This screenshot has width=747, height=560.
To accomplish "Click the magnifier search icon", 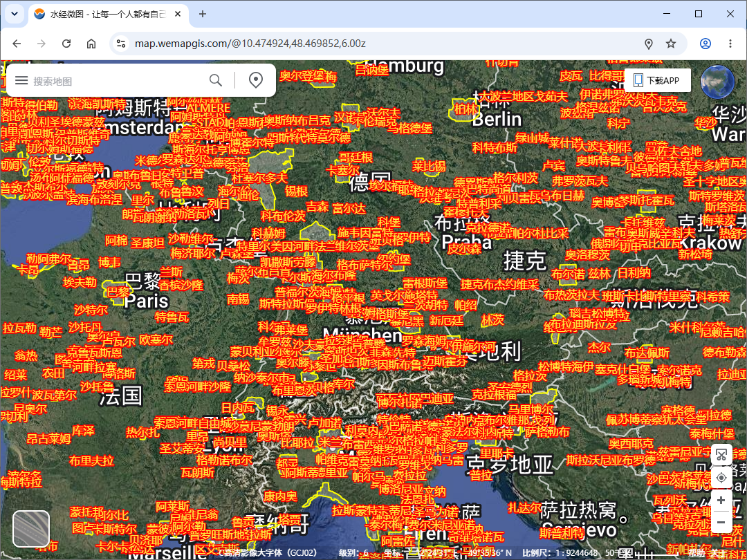I will pyautogui.click(x=216, y=80).
